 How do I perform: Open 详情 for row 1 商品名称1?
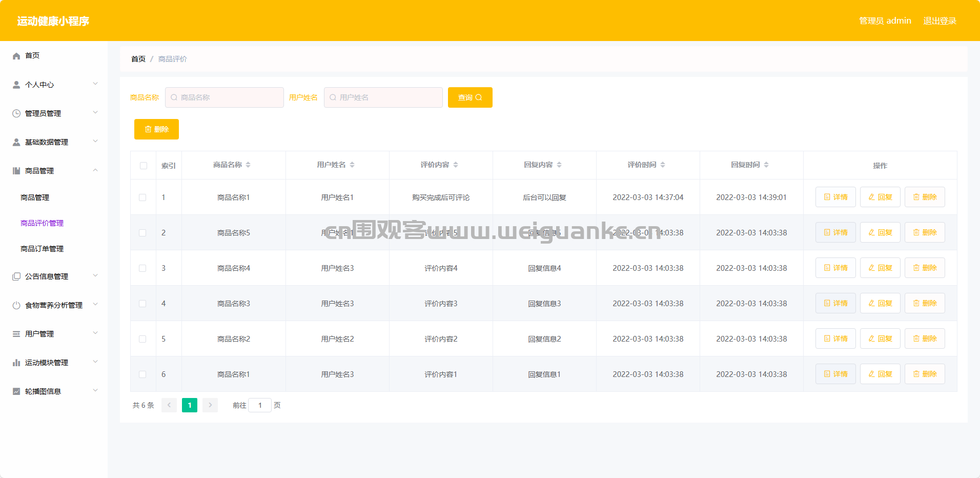835,197
